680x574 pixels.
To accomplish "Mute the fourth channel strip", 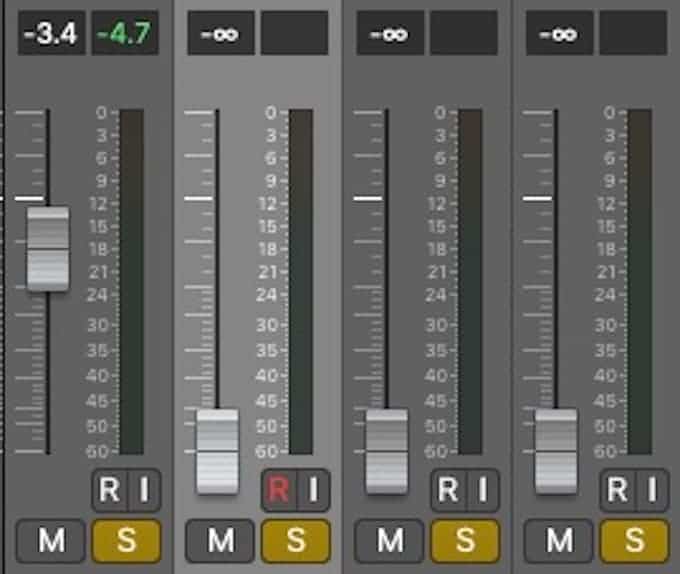I will 559,541.
